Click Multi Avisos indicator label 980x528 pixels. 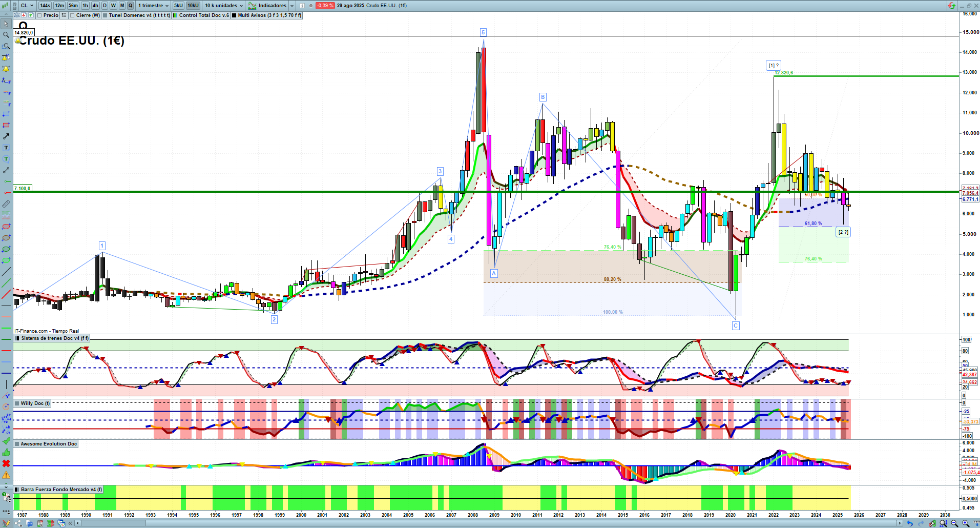tap(266, 15)
